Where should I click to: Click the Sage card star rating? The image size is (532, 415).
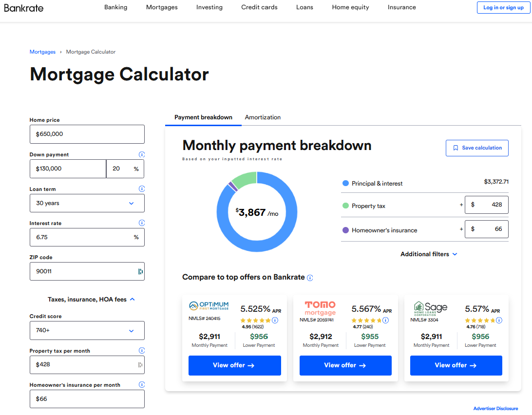click(x=480, y=321)
